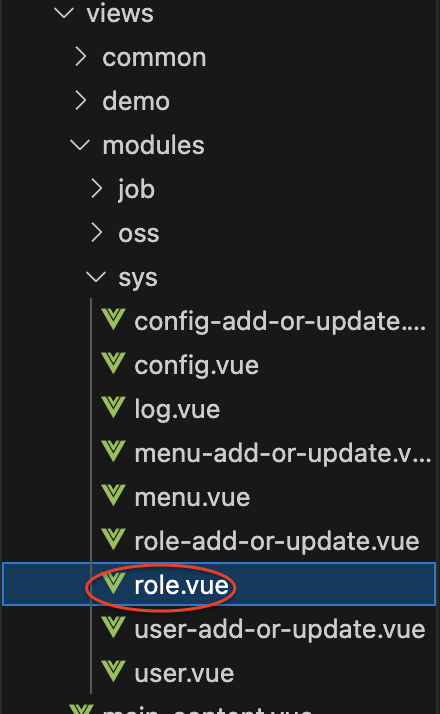
Task: Open the menu-add-or-update.vue file
Action: coord(283,454)
